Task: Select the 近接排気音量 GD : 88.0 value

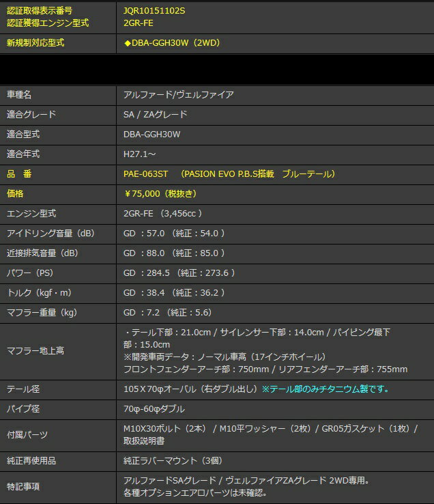Action: (x=144, y=253)
